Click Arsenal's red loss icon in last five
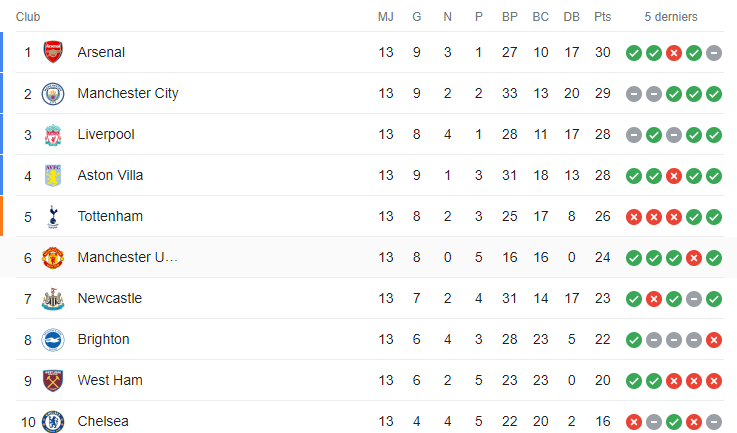The height and width of the screenshot is (433, 737). pyautogui.click(x=674, y=53)
